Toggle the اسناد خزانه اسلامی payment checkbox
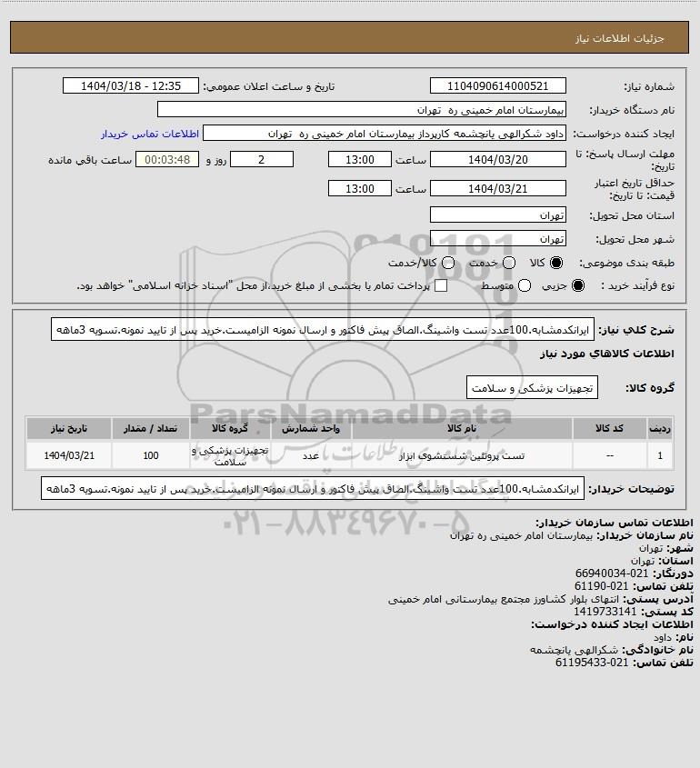This screenshot has width=700, height=768. [441, 285]
